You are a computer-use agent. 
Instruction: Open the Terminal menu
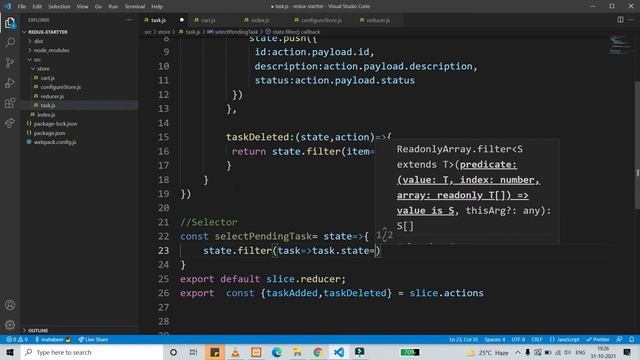click(x=135, y=7)
